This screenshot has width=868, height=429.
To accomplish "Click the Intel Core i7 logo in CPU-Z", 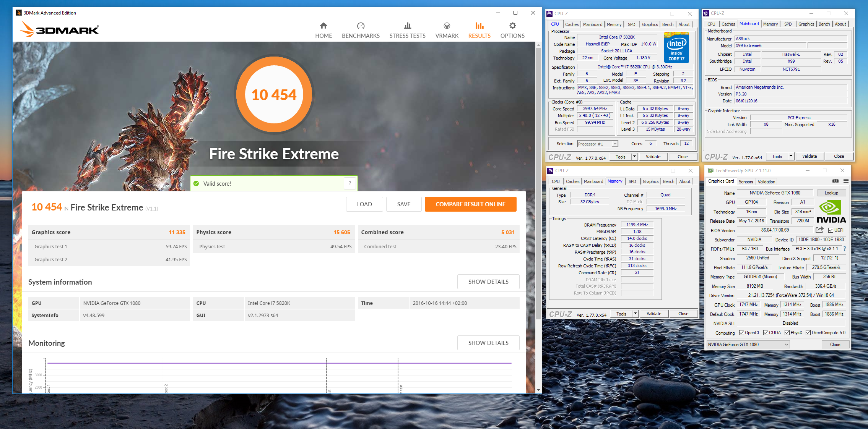I will point(676,48).
